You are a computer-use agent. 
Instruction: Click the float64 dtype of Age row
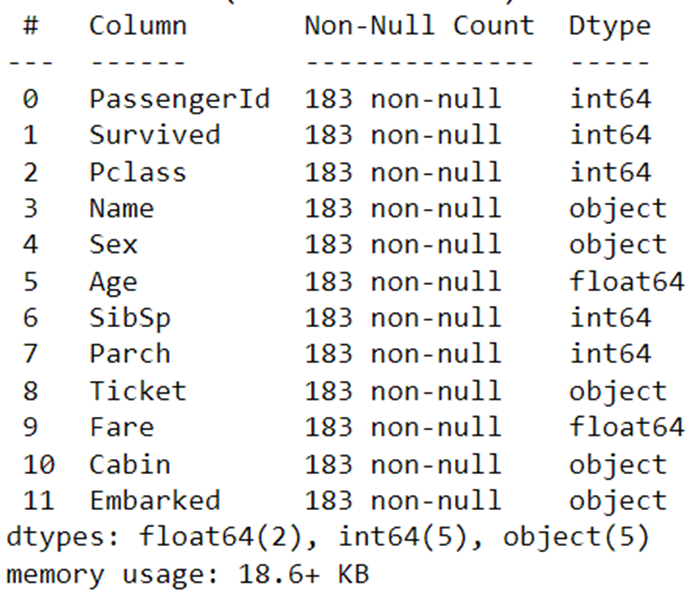627,282
